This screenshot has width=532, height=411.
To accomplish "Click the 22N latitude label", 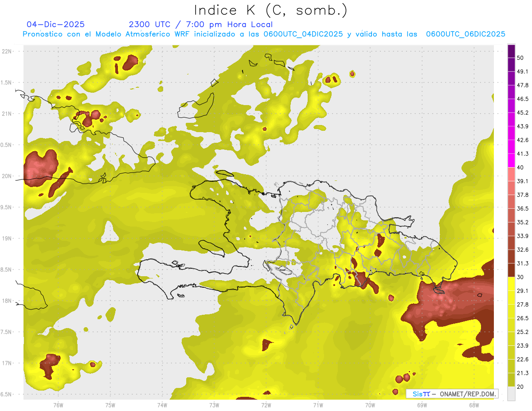I will tap(7, 51).
